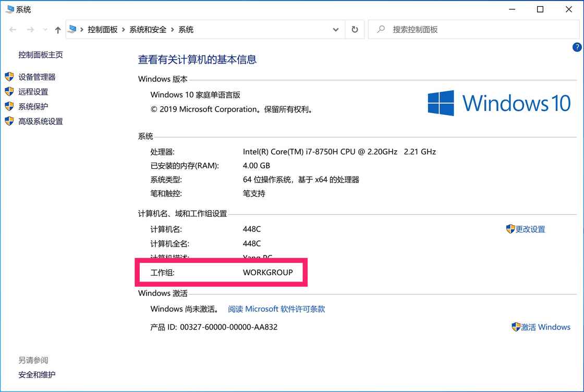The width and height of the screenshot is (584, 392).
Task: Select 448C next to 计算机全名
Action: click(x=252, y=243)
